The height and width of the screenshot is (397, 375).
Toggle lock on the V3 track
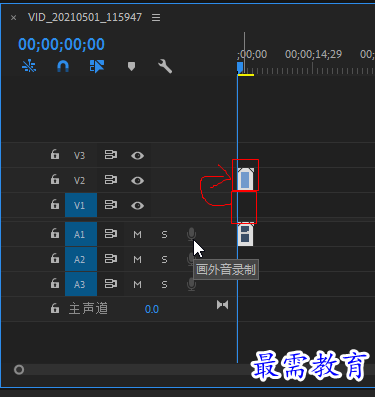[x=55, y=155]
